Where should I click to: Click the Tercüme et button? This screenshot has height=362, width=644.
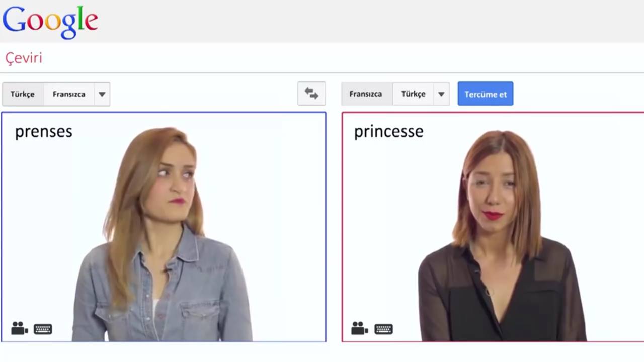click(x=486, y=94)
